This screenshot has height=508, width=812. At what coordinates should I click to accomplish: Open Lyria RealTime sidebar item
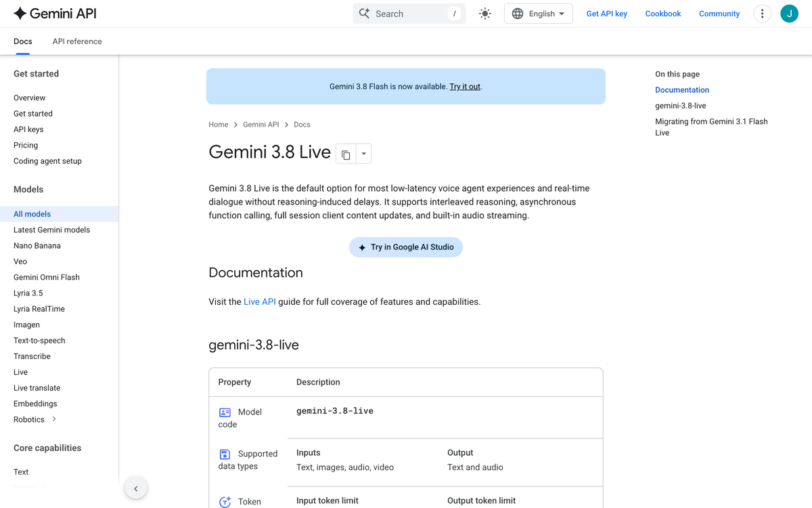pos(39,309)
